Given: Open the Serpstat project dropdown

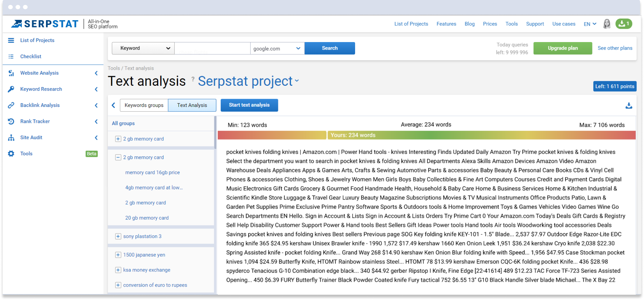Looking at the screenshot, I should point(249,81).
